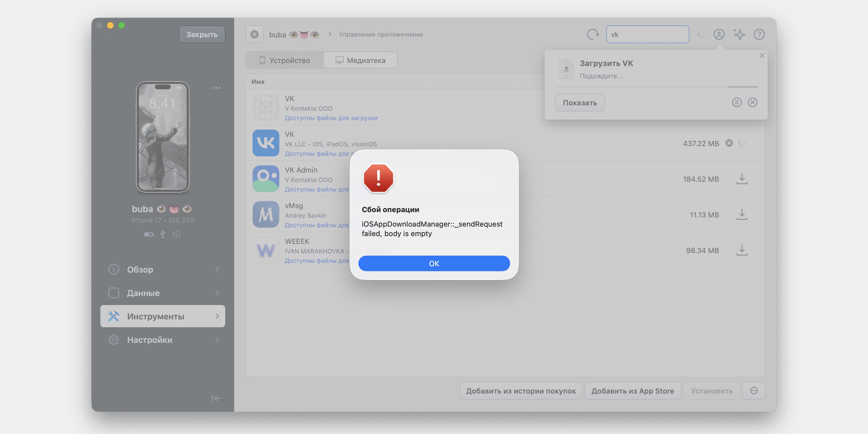Collapse the sidebar with the arrow icon

tap(216, 398)
